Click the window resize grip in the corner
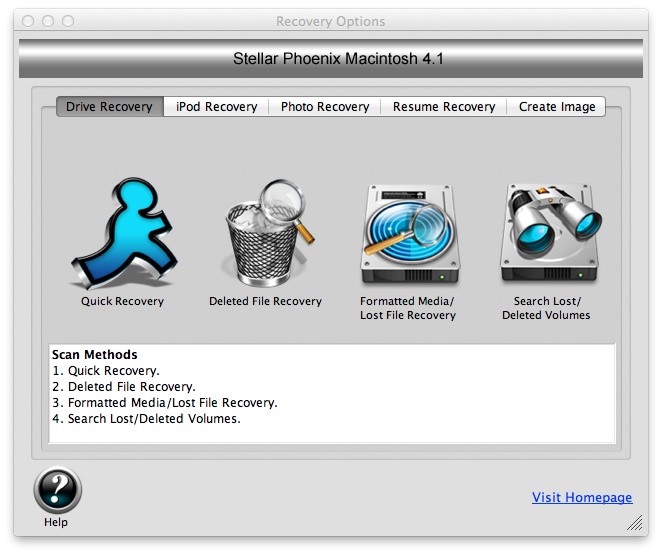Image resolution: width=662 pixels, height=557 pixels. (635, 523)
